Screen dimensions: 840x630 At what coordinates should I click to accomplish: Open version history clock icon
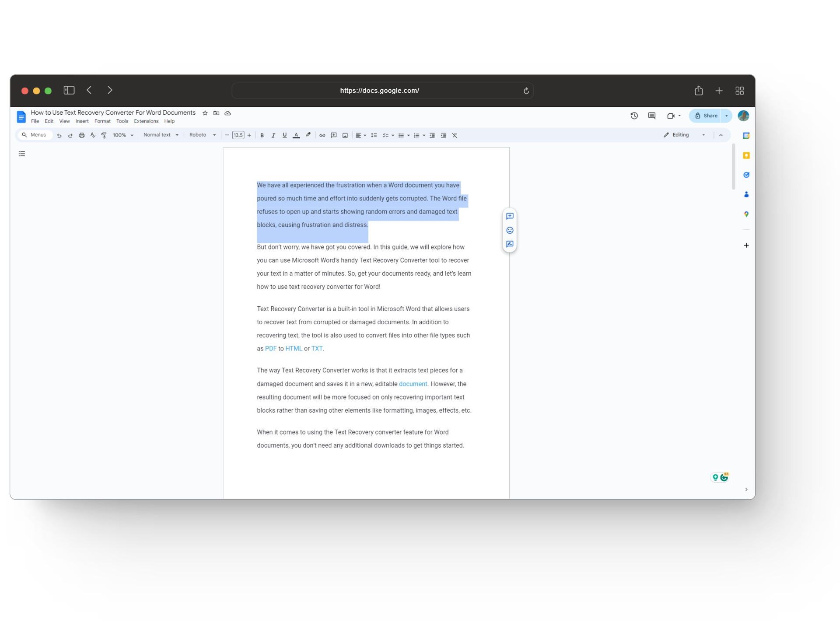(634, 115)
